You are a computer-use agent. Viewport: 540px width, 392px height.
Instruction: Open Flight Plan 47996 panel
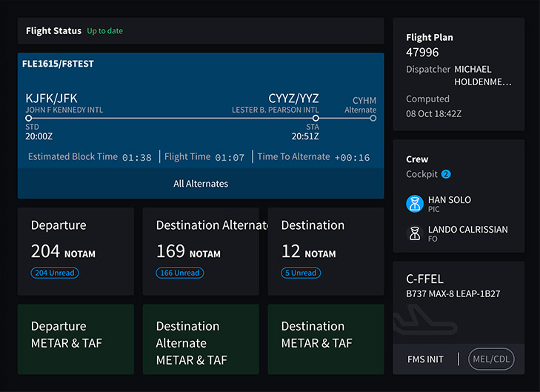pyautogui.click(x=459, y=74)
